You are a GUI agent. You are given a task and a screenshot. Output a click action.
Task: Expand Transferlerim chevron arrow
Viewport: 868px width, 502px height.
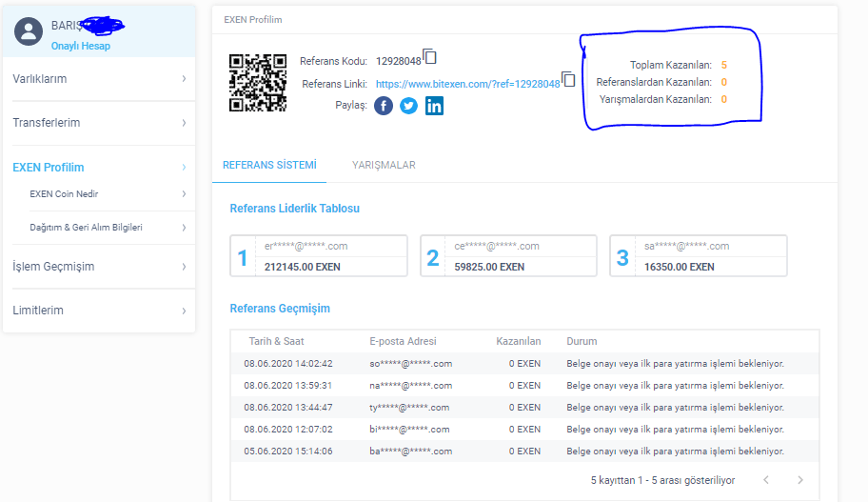(x=184, y=123)
